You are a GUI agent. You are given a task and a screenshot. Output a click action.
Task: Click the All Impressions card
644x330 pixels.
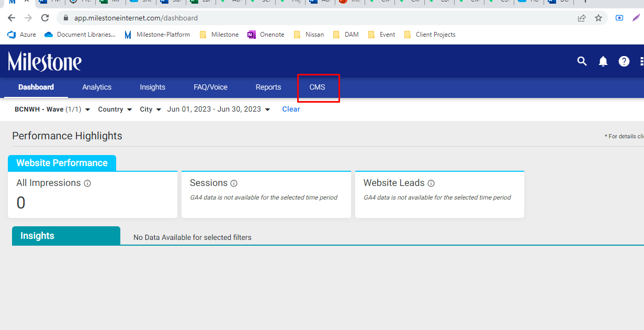93,194
